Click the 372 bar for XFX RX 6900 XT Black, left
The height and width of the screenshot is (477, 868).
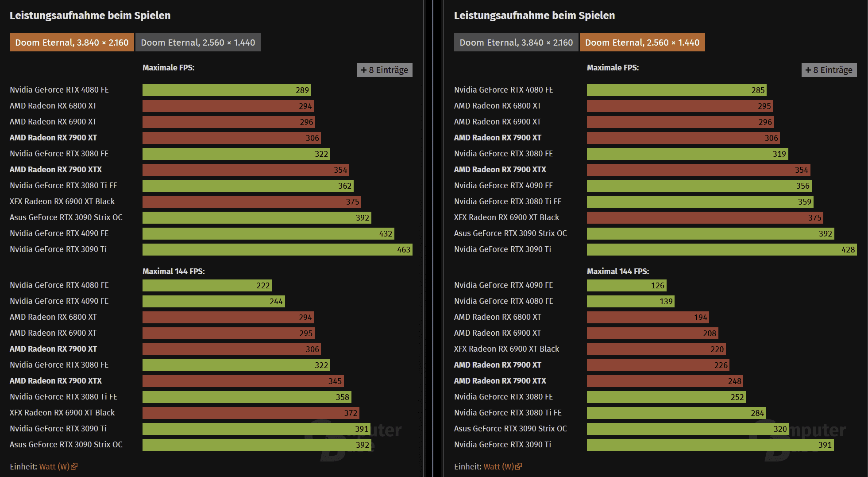(251, 413)
